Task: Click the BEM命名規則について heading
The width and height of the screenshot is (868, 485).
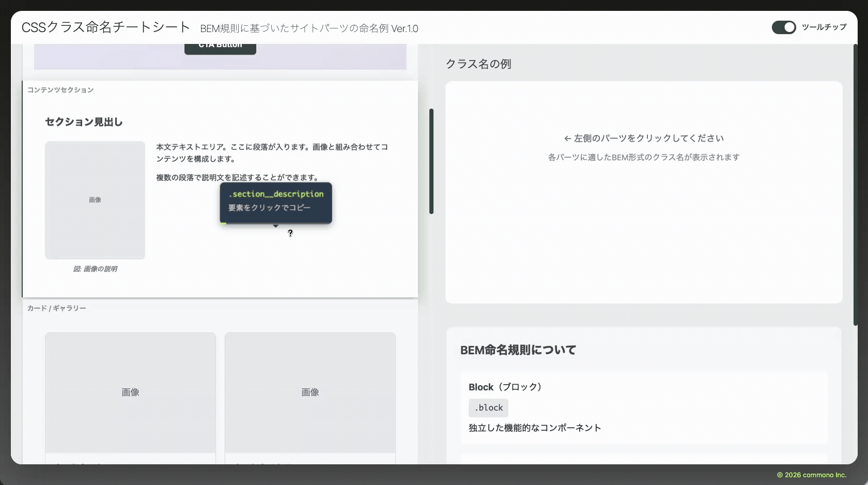Action: click(x=518, y=350)
